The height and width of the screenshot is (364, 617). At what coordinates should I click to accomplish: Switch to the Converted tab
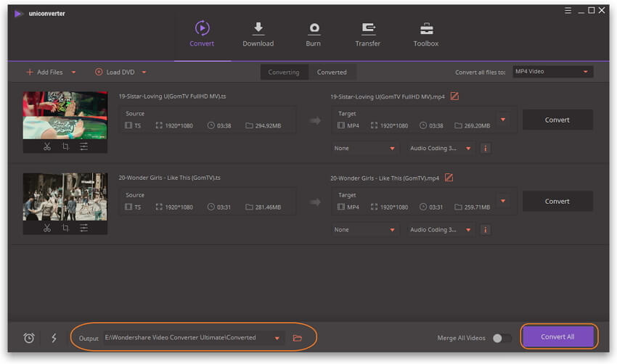pos(332,73)
